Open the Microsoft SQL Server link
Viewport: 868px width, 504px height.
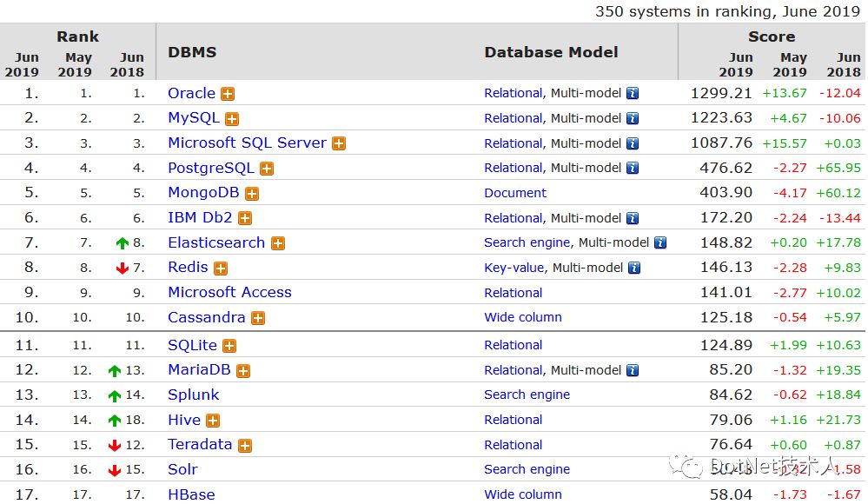point(248,143)
